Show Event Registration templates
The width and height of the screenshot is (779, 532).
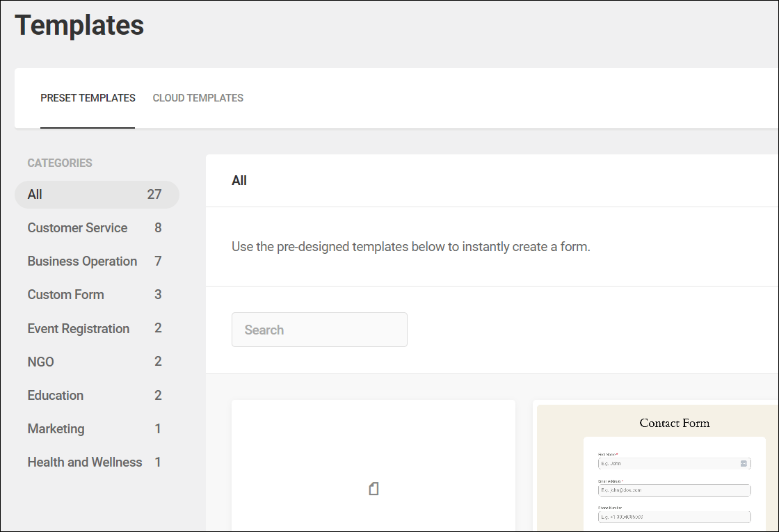(x=78, y=328)
